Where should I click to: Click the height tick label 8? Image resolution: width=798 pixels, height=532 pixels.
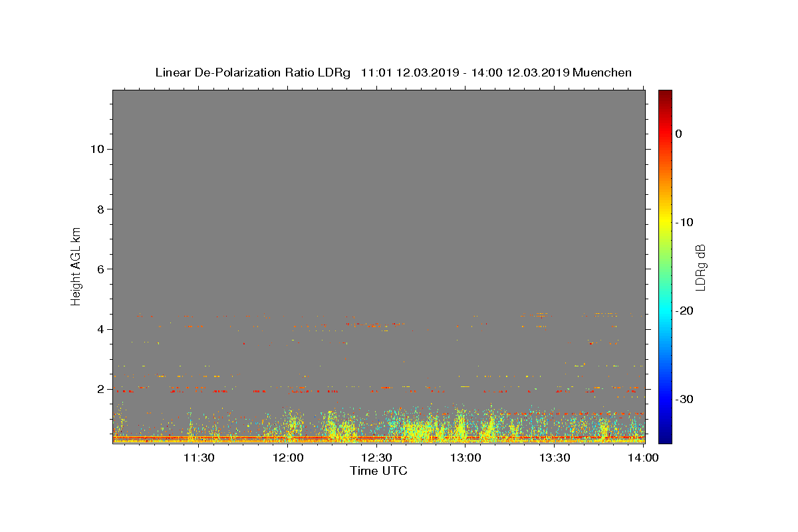pos(100,209)
